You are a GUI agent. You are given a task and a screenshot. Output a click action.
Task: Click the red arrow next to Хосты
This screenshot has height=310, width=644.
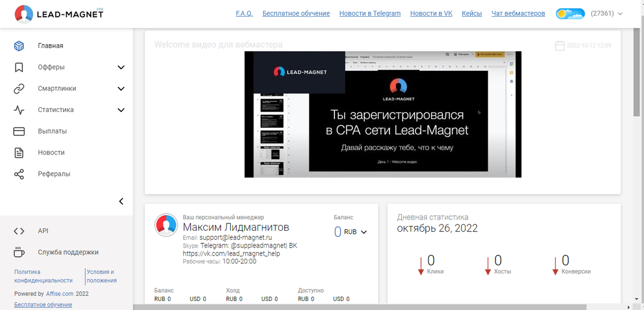(488, 266)
